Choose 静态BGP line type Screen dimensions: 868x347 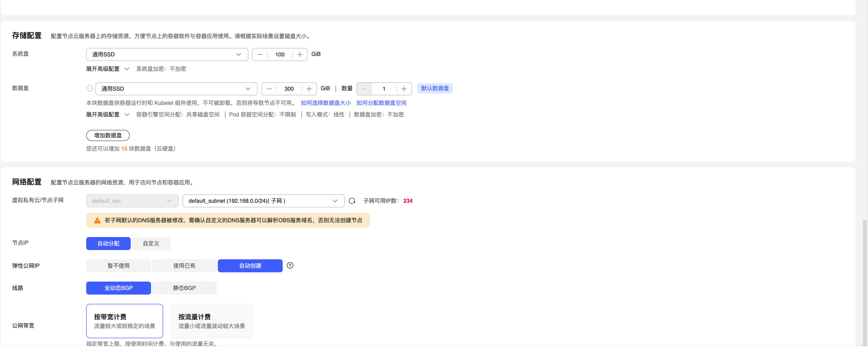pos(184,288)
